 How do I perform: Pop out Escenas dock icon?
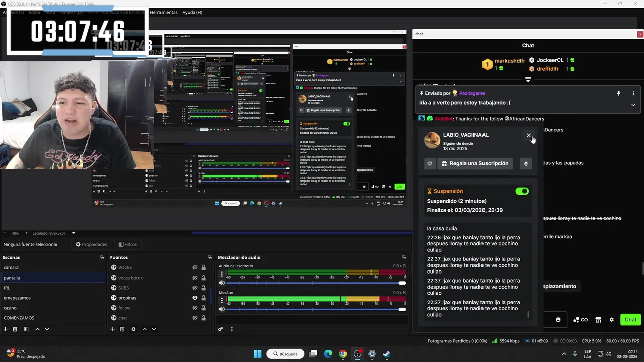tap(102, 257)
